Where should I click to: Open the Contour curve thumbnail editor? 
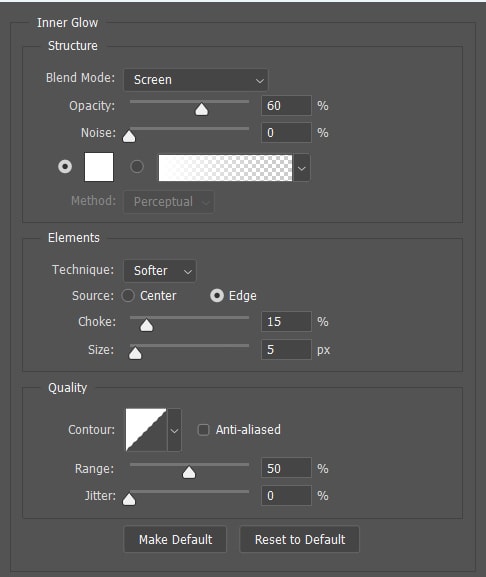(x=146, y=429)
